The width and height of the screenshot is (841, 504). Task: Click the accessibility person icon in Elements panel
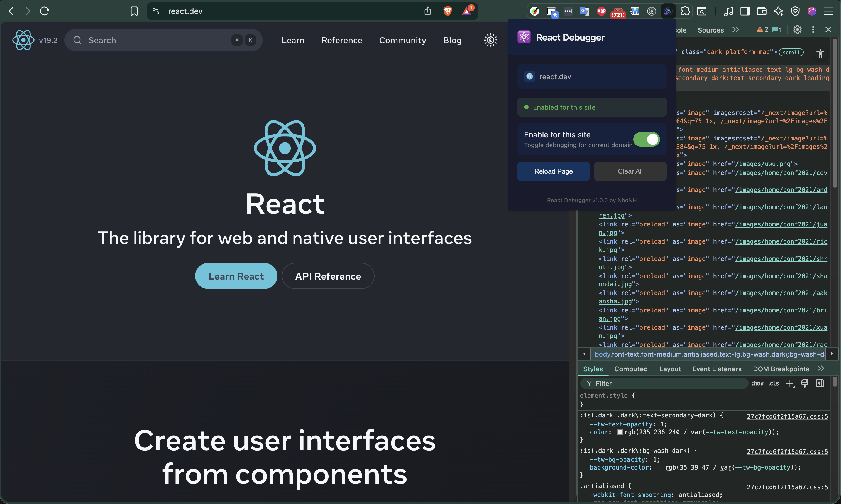coord(820,53)
